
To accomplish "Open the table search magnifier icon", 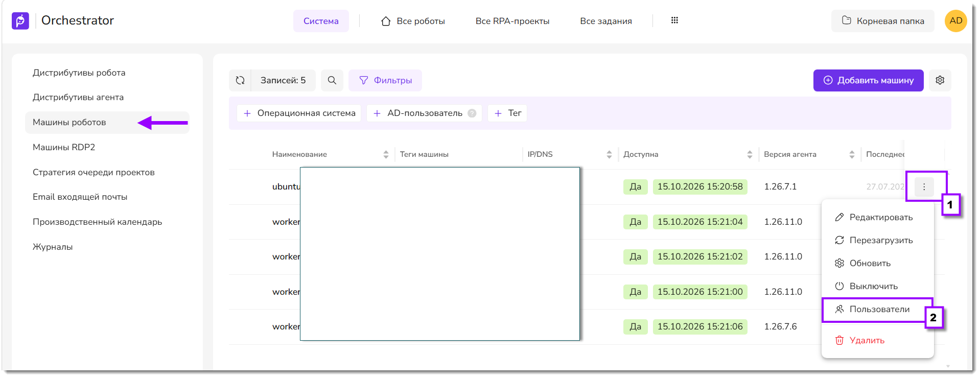I will (x=332, y=80).
